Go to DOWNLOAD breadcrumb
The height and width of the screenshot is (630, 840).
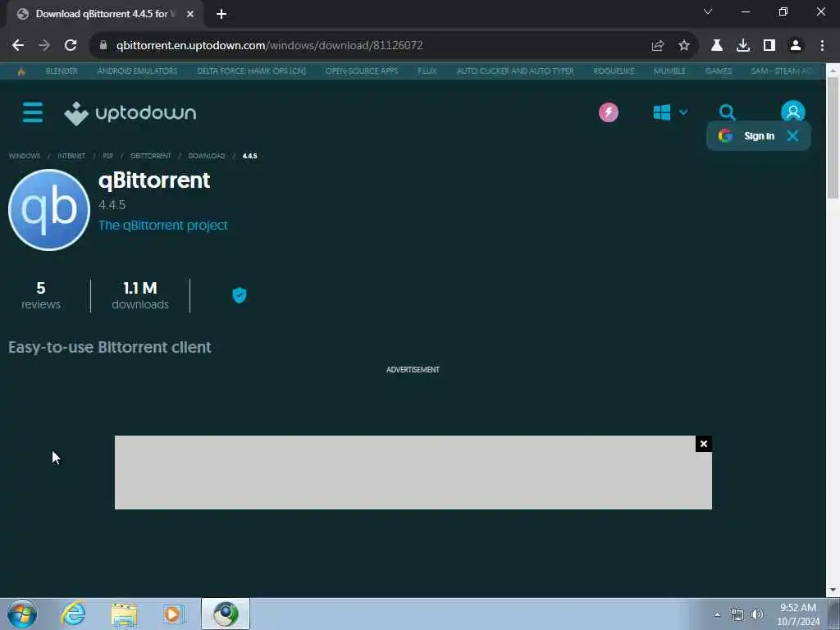click(206, 156)
